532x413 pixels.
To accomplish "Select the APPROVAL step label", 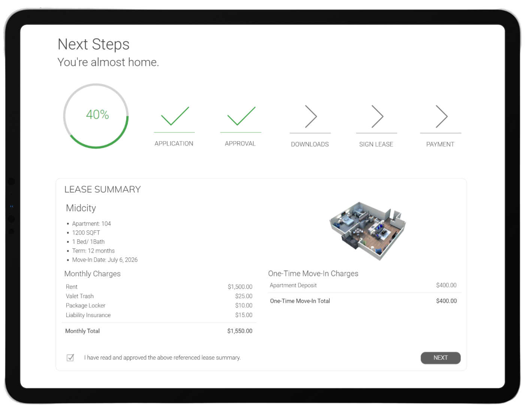I will (240, 144).
